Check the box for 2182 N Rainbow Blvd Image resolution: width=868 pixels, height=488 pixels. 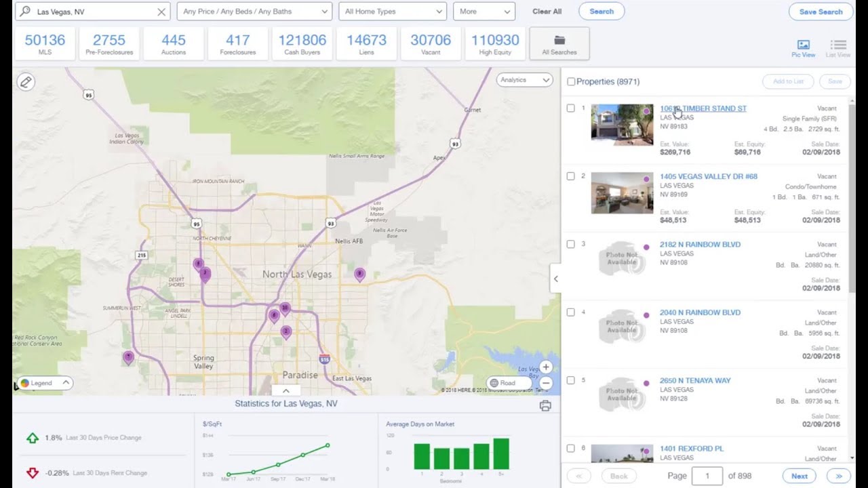click(571, 244)
